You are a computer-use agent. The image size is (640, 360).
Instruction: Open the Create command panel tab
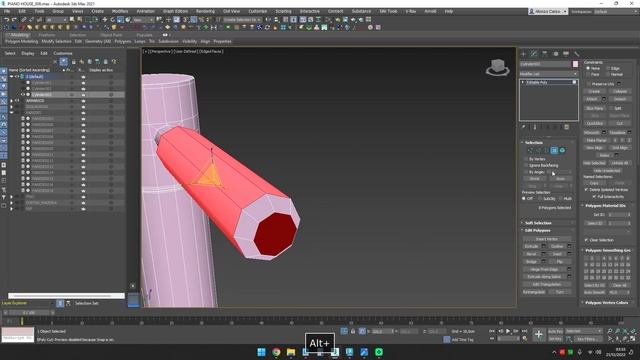(x=524, y=54)
